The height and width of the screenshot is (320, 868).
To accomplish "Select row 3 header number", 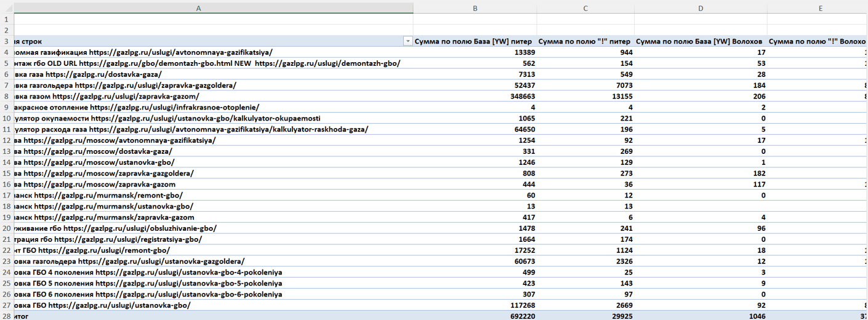I will coord(6,41).
